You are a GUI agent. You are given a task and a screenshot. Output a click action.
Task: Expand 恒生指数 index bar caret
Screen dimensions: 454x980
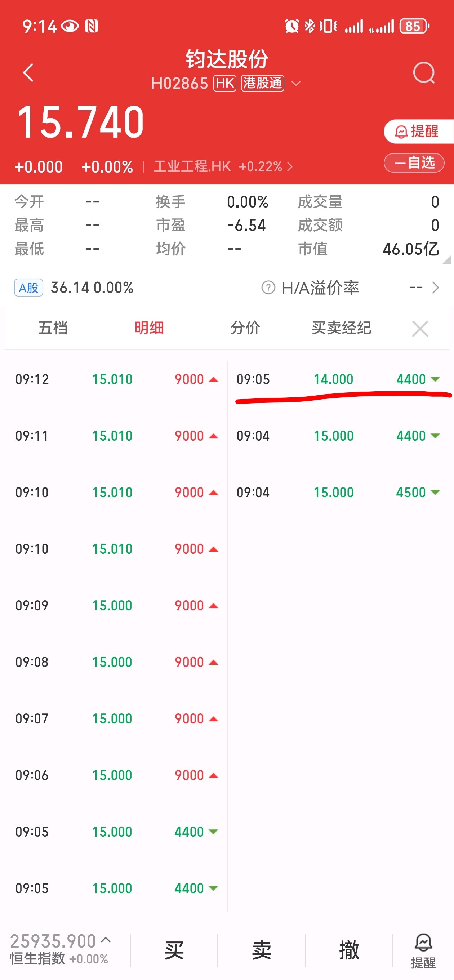(106, 940)
